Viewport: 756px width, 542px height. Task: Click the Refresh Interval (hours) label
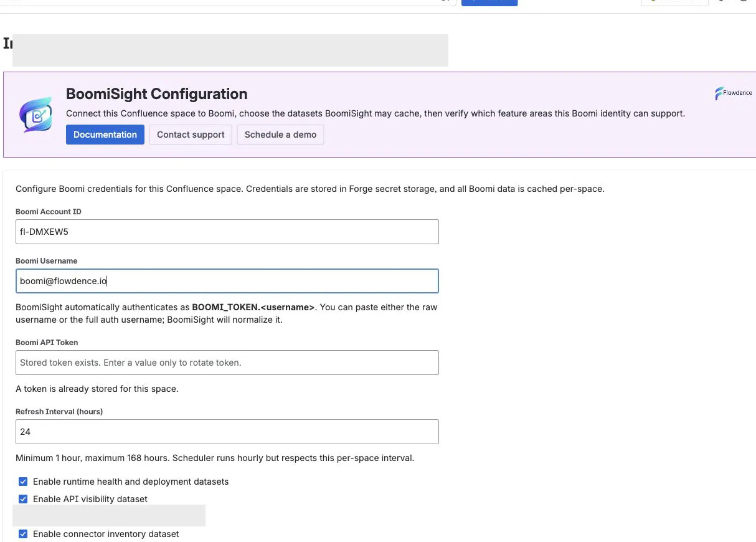59,412
